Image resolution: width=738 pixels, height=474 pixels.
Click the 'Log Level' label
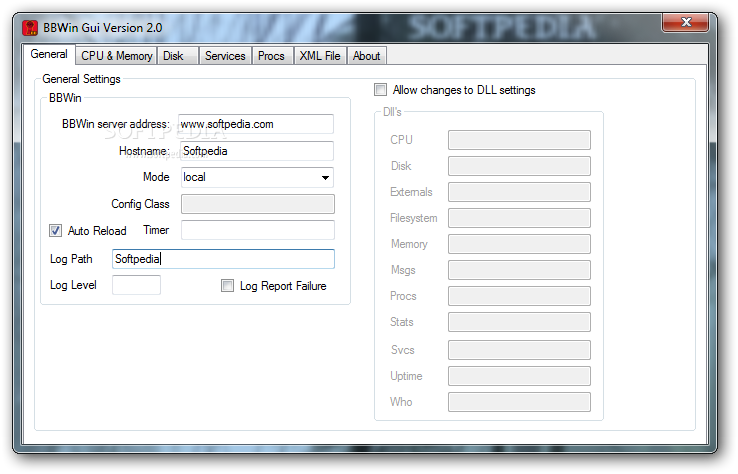(x=73, y=285)
